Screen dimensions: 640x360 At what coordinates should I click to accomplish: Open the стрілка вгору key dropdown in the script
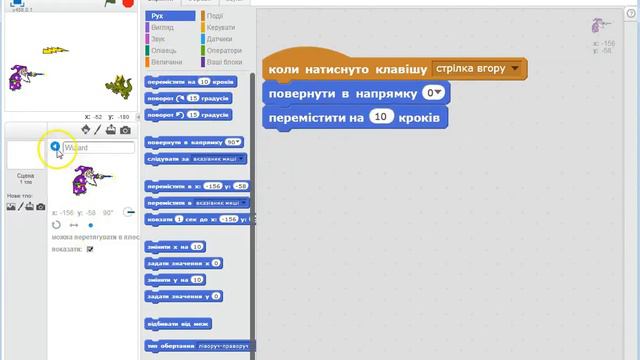point(515,68)
